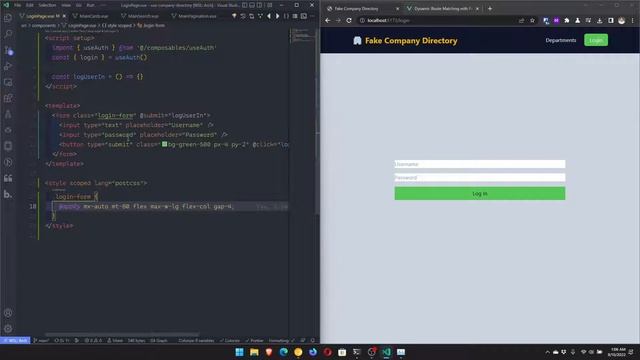
Task: Click the green Log in submit button
Action: (480, 193)
